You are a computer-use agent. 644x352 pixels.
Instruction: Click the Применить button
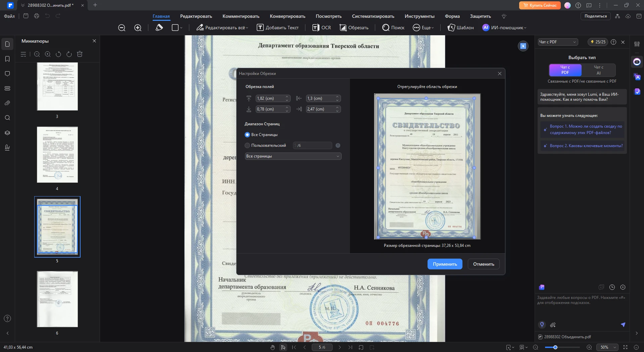point(445,264)
